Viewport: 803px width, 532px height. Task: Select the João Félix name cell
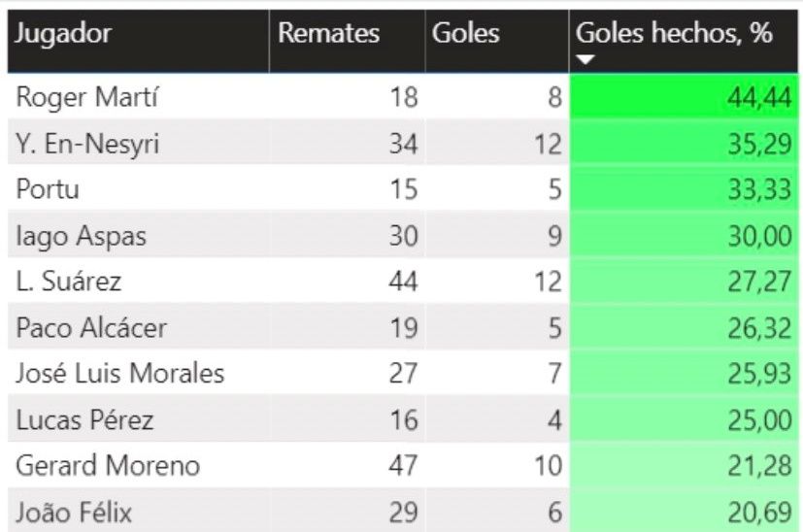74,512
